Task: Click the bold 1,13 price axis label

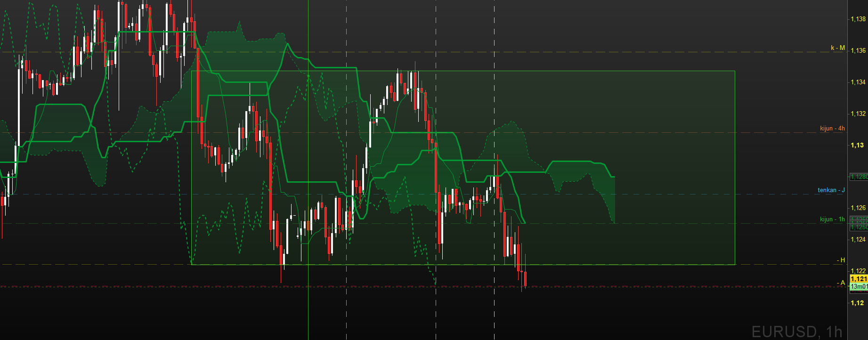Action: coord(857,146)
